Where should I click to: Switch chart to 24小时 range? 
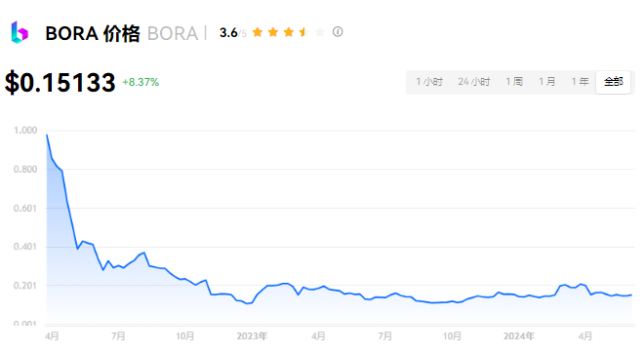click(474, 82)
